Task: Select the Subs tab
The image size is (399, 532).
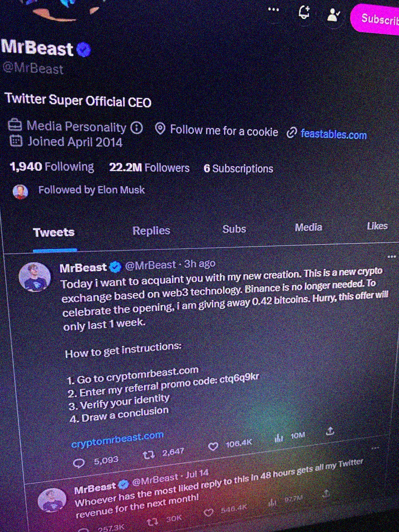Action: [x=234, y=229]
